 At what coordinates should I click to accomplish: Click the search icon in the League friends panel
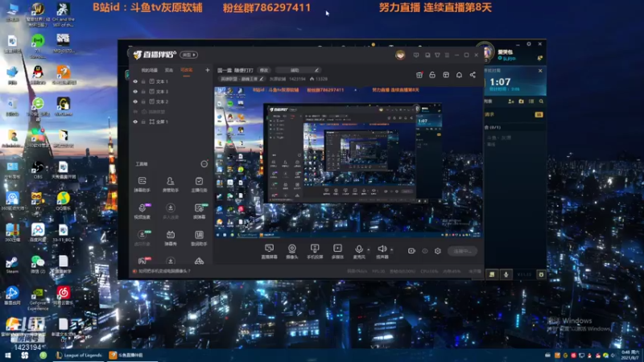(x=541, y=101)
